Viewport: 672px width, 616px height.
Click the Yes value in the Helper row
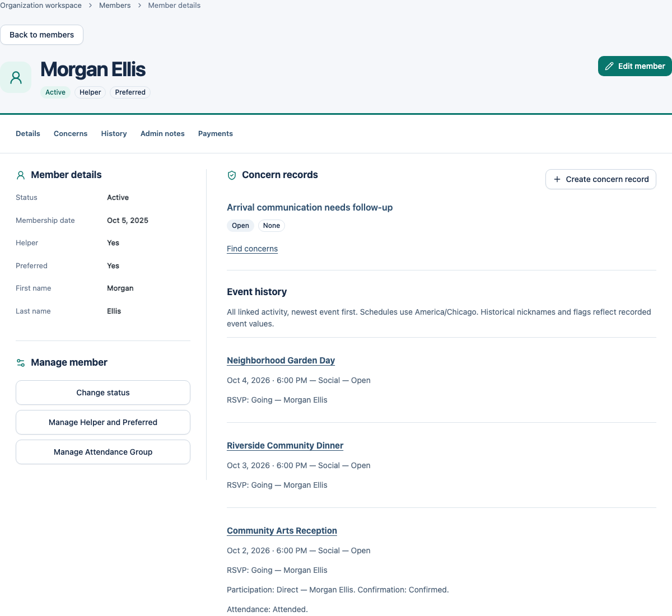113,243
